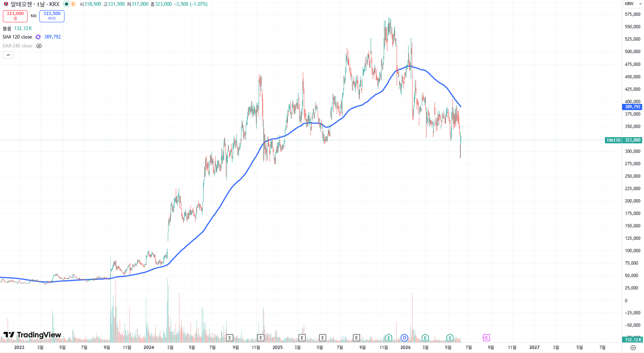Viewport: 644px width, 353px height.
Task: Show the hidden EMA 240 close indicator
Action: click(x=39, y=46)
